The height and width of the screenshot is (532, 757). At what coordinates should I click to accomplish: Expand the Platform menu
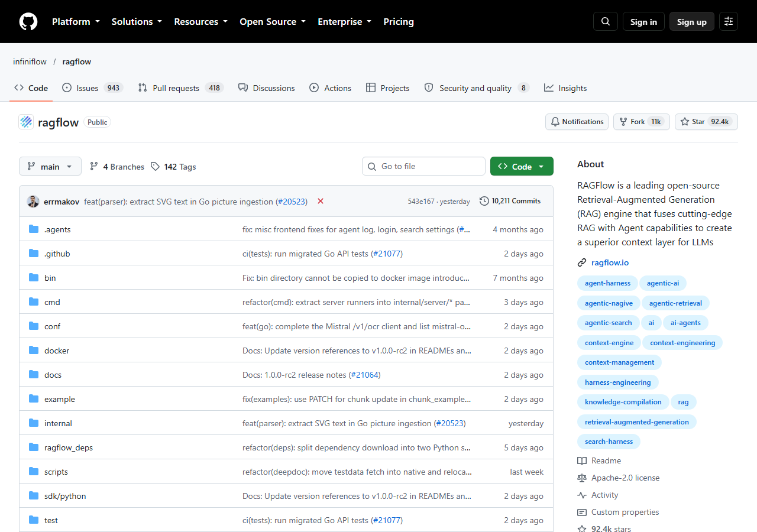[76, 22]
